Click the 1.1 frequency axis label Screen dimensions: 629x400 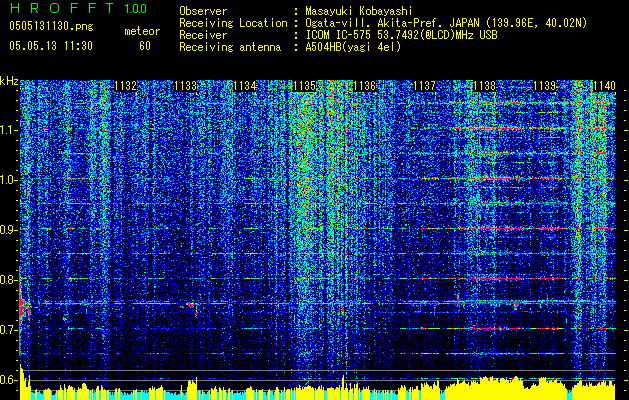click(x=9, y=130)
